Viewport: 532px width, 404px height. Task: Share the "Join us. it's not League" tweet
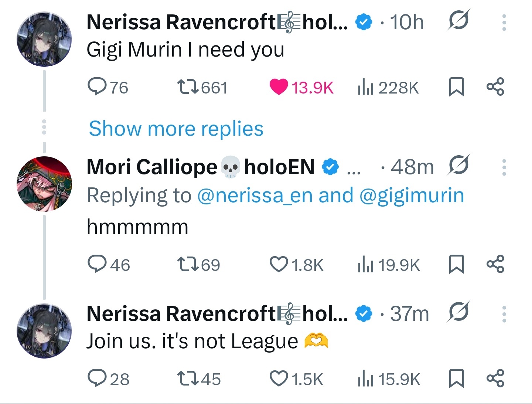pos(495,378)
